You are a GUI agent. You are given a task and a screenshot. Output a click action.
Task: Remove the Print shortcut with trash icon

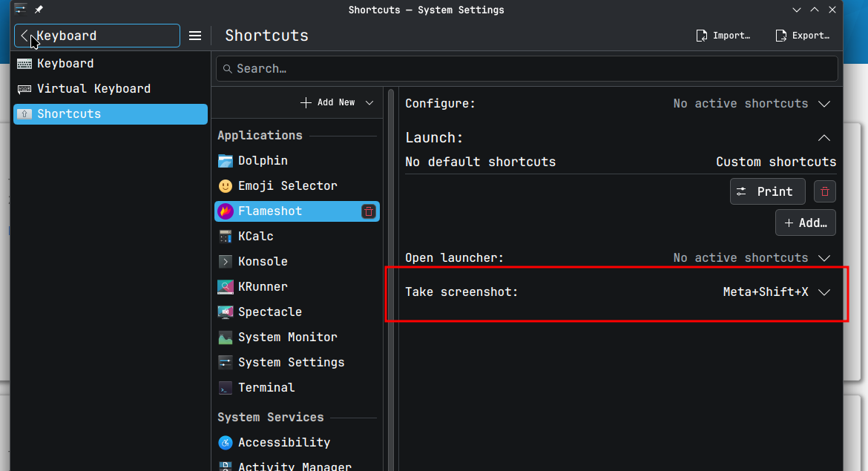coord(825,191)
